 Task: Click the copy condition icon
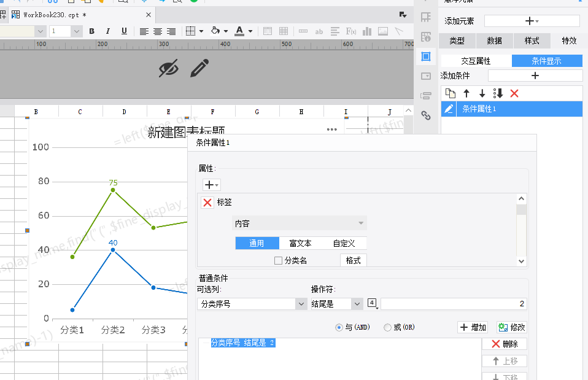pos(450,93)
